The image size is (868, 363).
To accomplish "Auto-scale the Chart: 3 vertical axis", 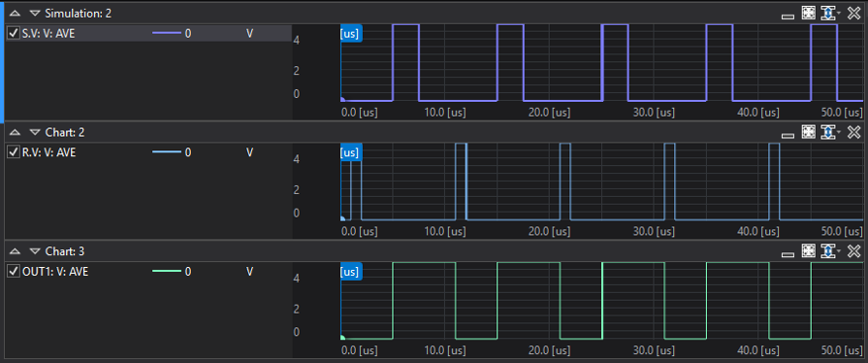I will click(827, 251).
